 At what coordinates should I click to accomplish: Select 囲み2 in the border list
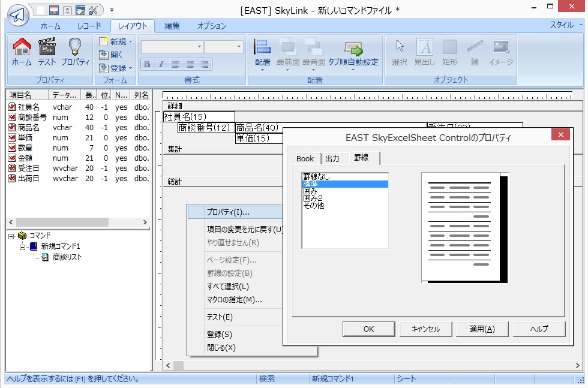click(345, 198)
